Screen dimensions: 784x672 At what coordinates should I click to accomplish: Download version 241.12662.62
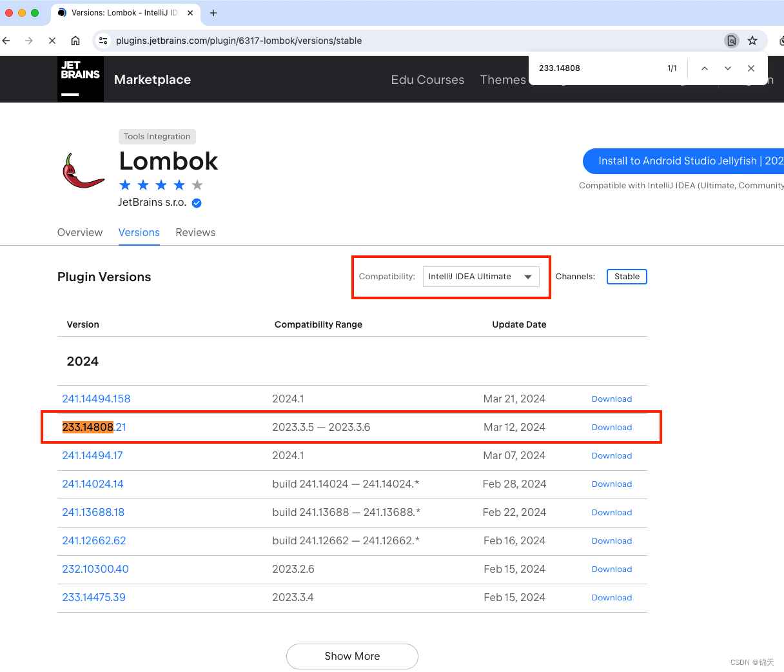tap(612, 541)
